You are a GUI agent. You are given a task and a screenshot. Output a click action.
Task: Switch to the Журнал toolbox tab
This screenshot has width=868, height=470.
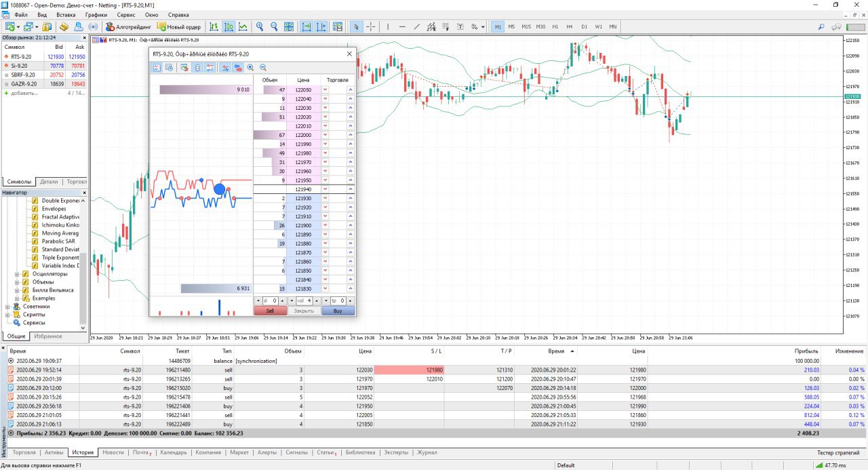coord(427,452)
